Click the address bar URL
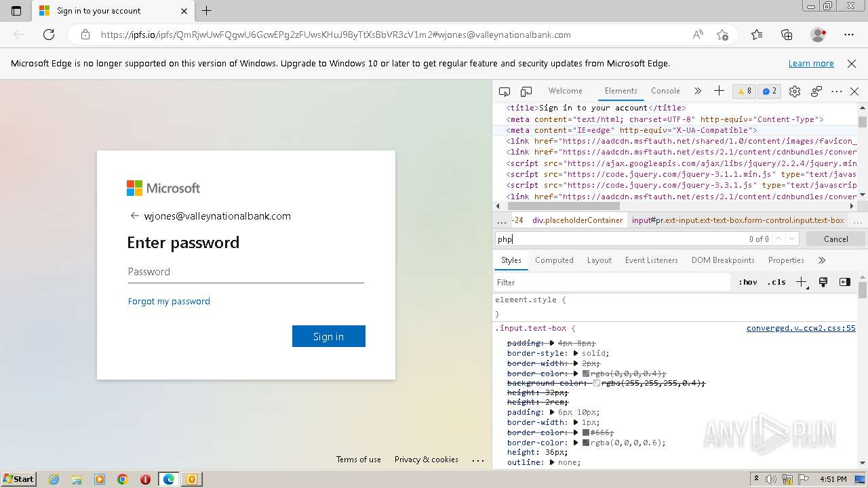Screen dimensions: 868x488 (x=336, y=35)
